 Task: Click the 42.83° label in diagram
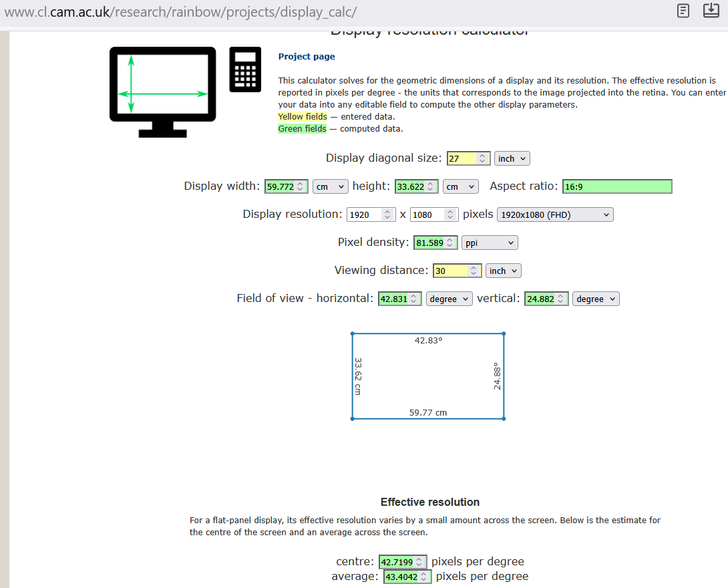(x=429, y=341)
